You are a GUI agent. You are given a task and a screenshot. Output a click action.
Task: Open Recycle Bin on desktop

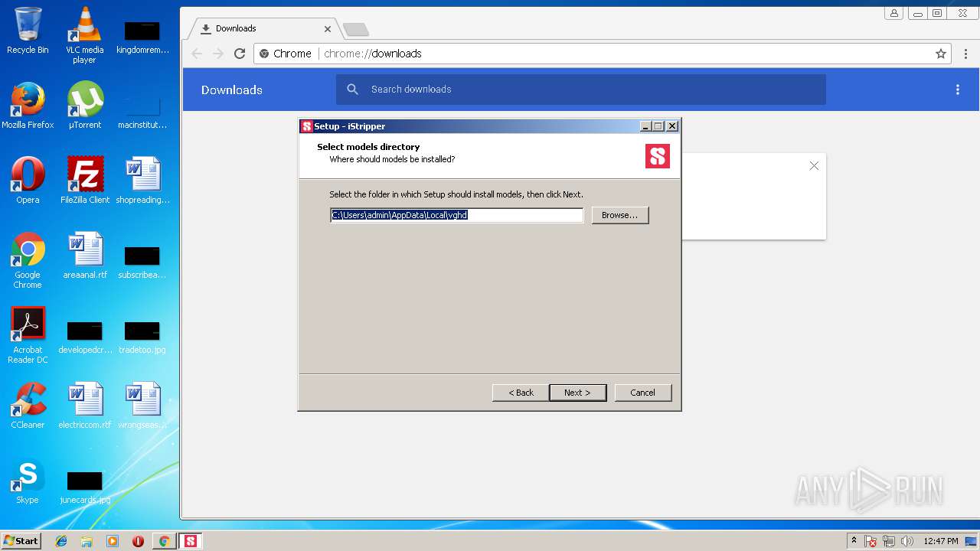tap(28, 31)
